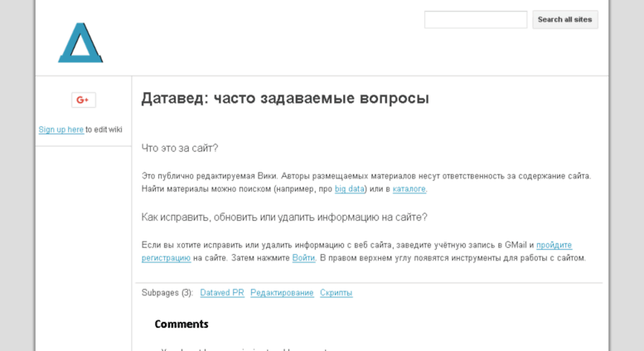Screen dimensions: 644x351
Task: Open the Скрипты subpage
Action: click(336, 293)
